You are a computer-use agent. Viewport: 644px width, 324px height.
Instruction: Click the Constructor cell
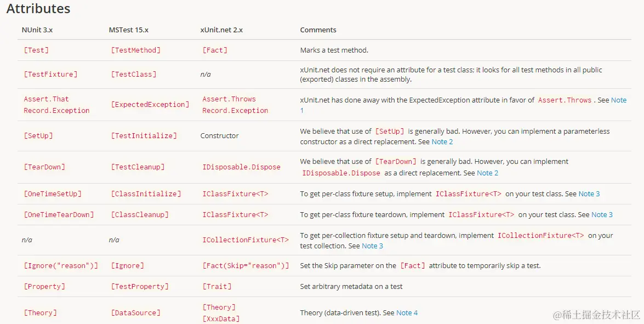pos(219,136)
